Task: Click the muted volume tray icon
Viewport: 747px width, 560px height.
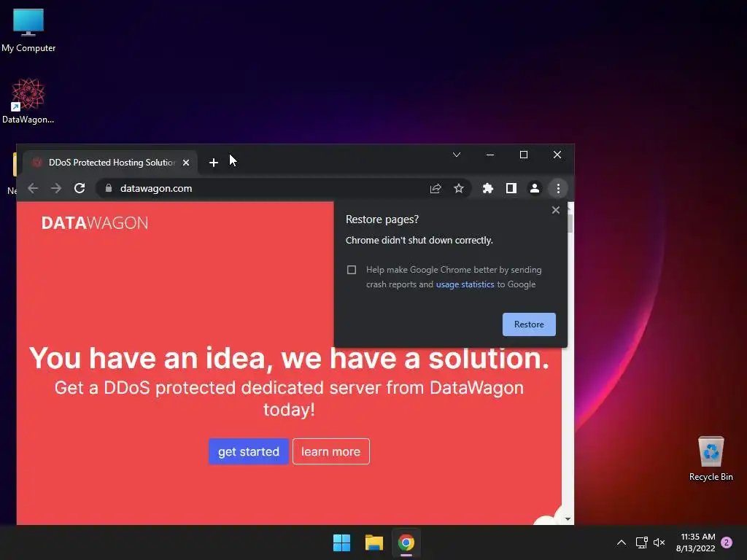Action: click(659, 542)
